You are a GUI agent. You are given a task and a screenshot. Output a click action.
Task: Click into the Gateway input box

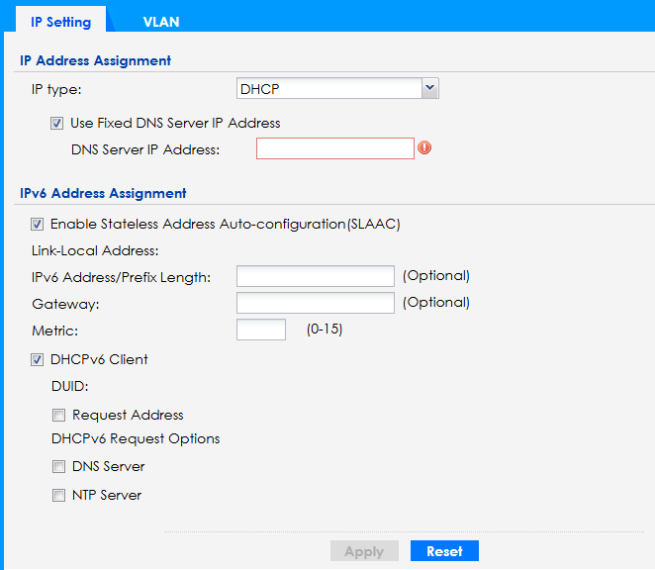[x=315, y=303]
